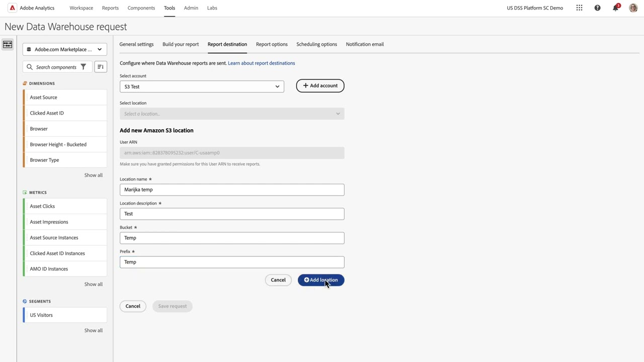This screenshot has width=644, height=362.
Task: Click the Metrics section icon
Action: (x=25, y=193)
